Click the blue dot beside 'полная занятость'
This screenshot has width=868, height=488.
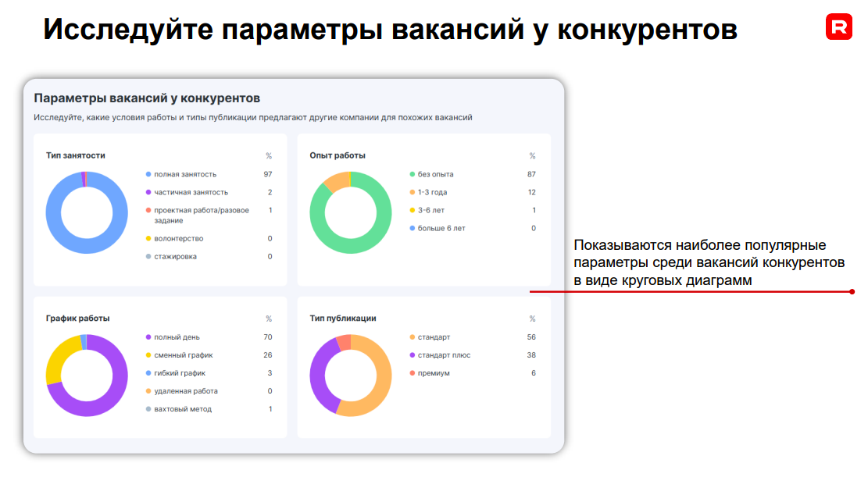pos(148,174)
